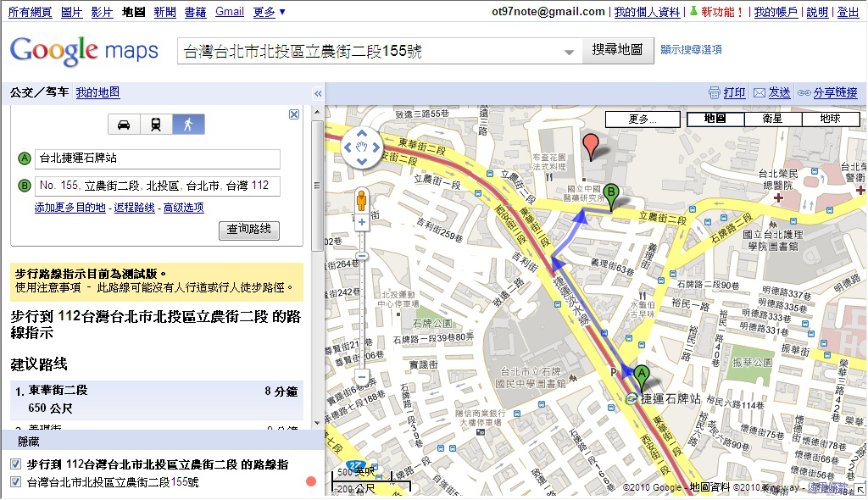Open search box dropdown arrow
The width and height of the screenshot is (868, 500).
point(569,52)
